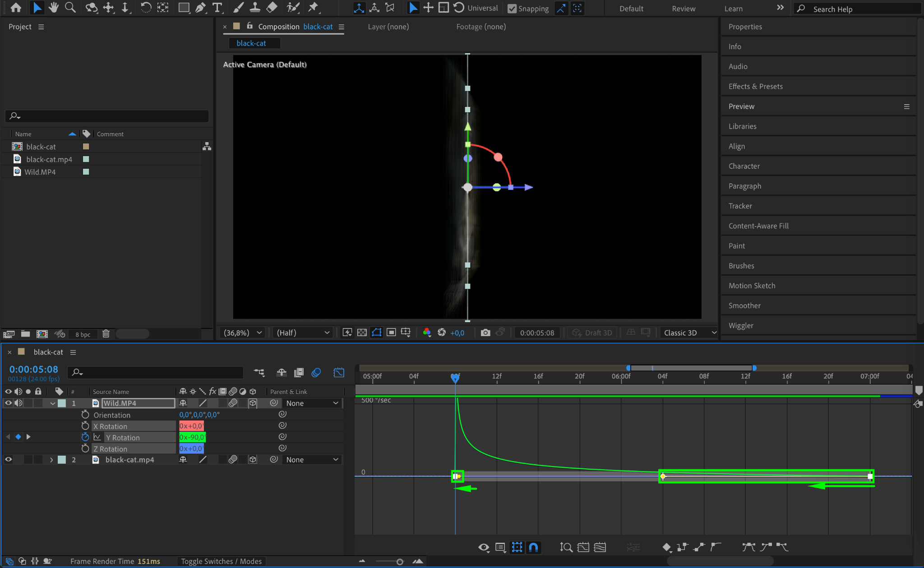Toggle the Snapping checkbox

pos(512,9)
